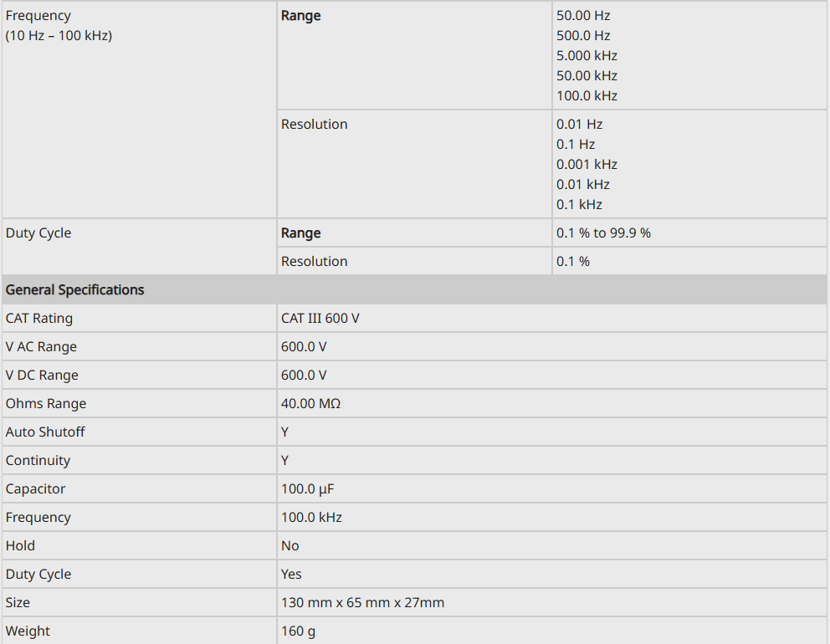Image resolution: width=830 pixels, height=644 pixels.
Task: Select the Ohms Range row label
Action: click(x=46, y=404)
